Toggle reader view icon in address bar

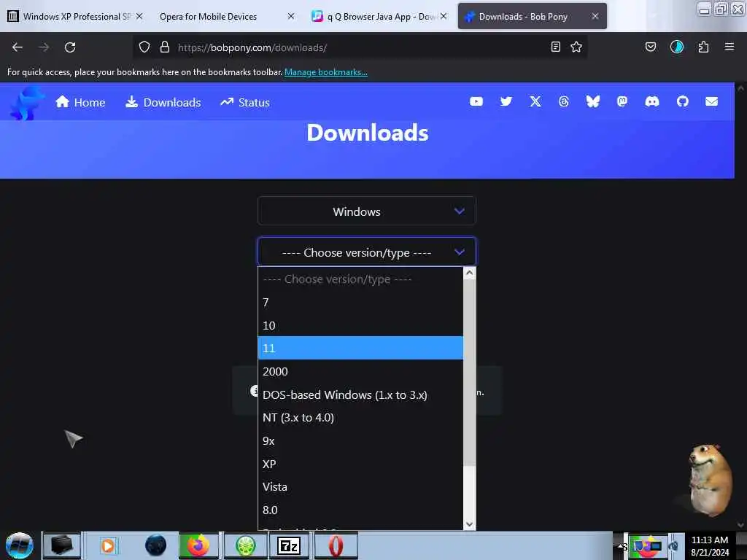[x=555, y=47]
